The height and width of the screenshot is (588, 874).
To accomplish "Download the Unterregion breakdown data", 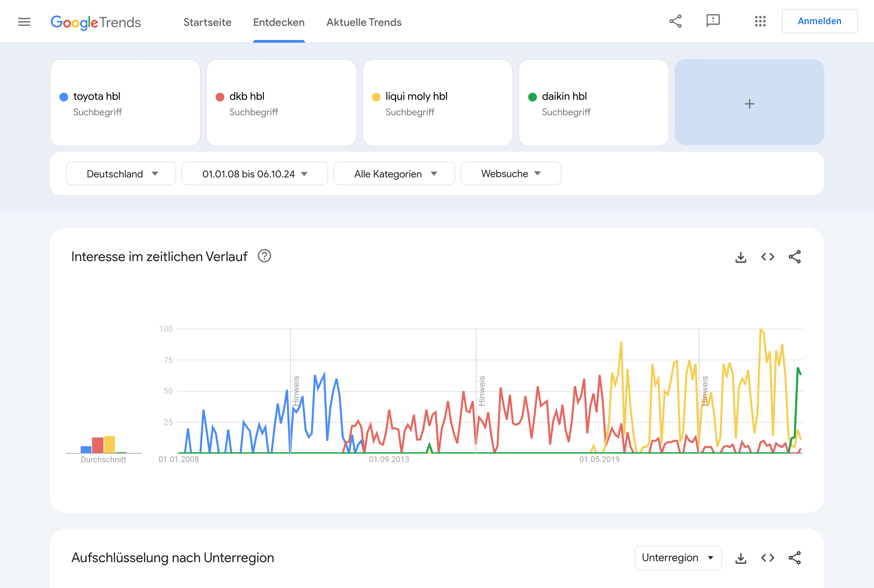I will [x=741, y=558].
